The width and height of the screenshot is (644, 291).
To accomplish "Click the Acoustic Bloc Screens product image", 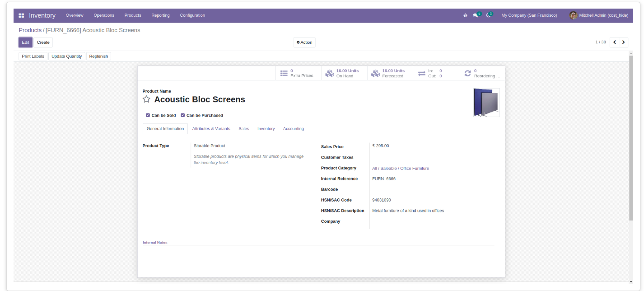I will tap(486, 103).
